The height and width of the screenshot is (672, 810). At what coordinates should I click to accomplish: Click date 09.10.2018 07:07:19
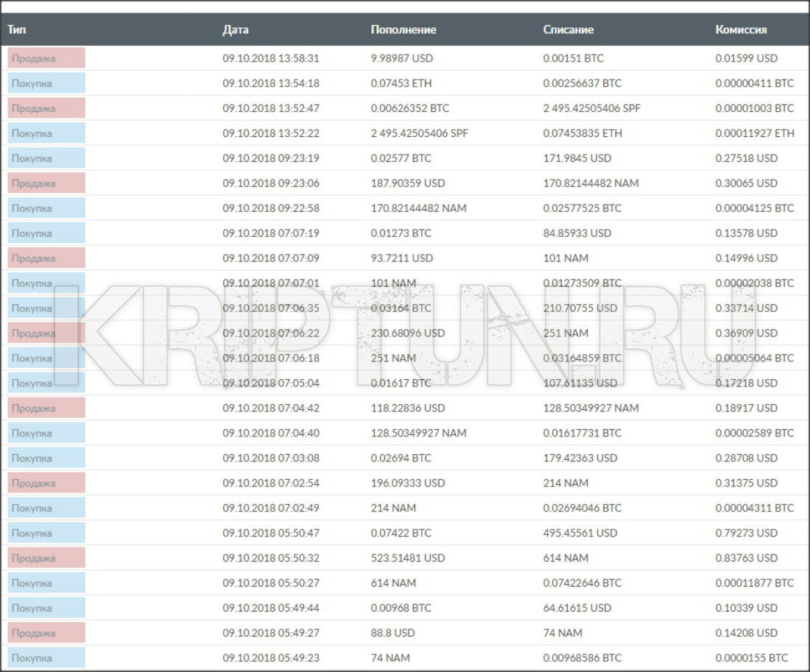tap(271, 233)
